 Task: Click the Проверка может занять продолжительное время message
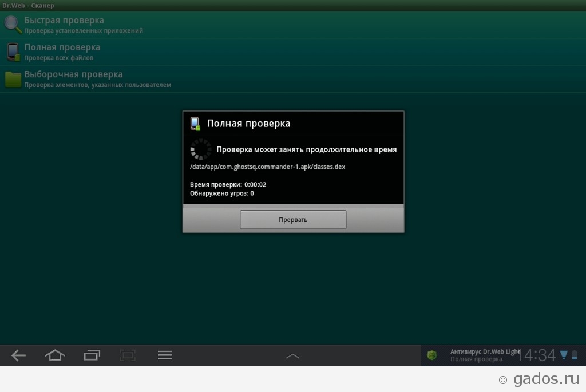pos(307,149)
